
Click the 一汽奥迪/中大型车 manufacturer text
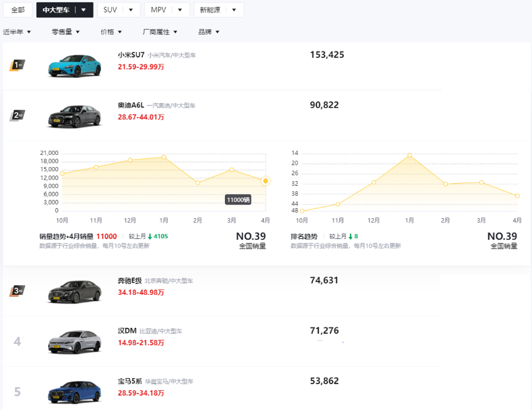[x=171, y=106]
